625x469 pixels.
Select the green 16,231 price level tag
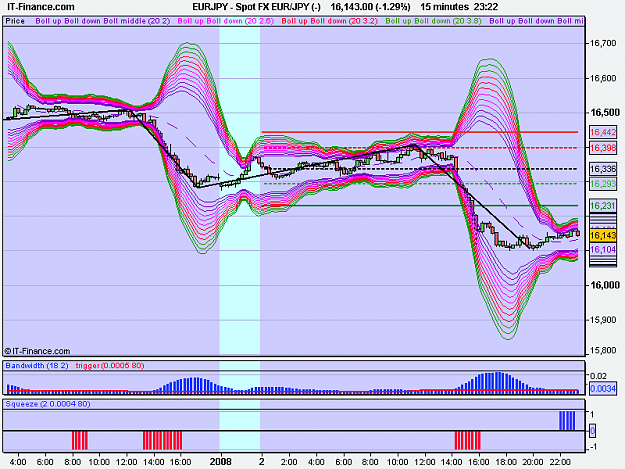point(603,206)
